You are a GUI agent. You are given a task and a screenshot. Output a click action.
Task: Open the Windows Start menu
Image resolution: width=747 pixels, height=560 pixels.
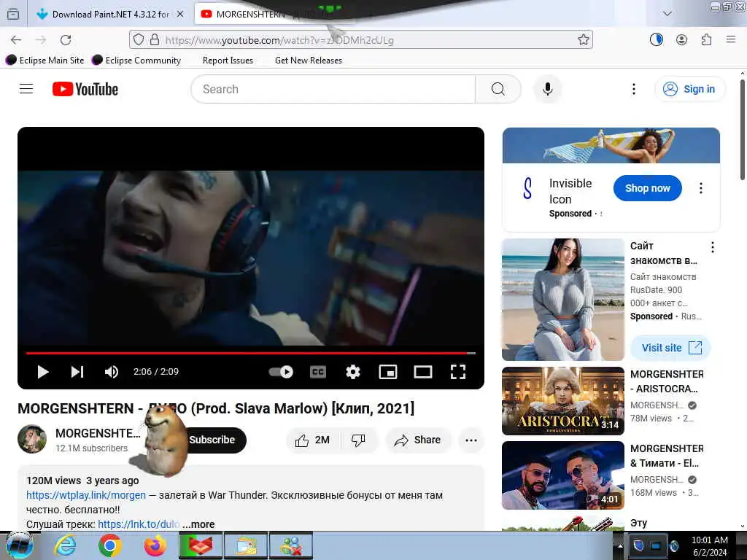pyautogui.click(x=19, y=545)
